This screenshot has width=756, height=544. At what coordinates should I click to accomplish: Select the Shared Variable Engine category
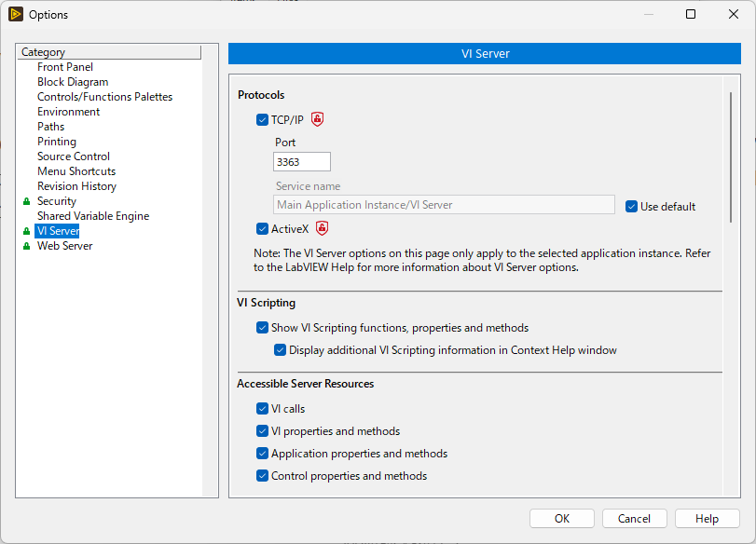[x=93, y=216]
